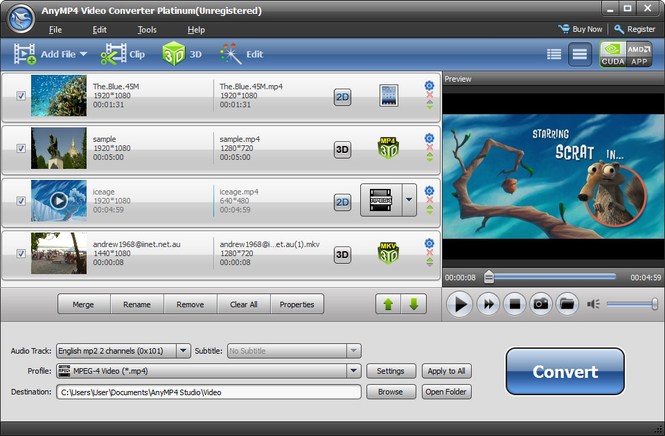Switch to detailed list view

tap(554, 54)
